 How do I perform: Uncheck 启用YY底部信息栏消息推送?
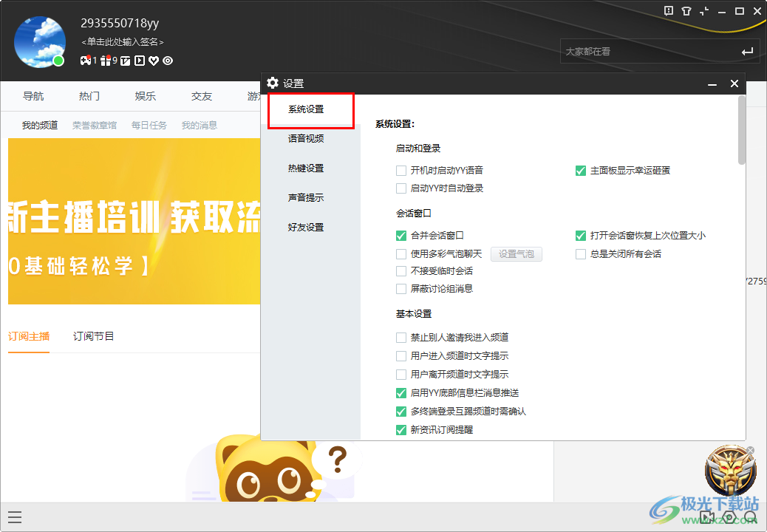(401, 393)
